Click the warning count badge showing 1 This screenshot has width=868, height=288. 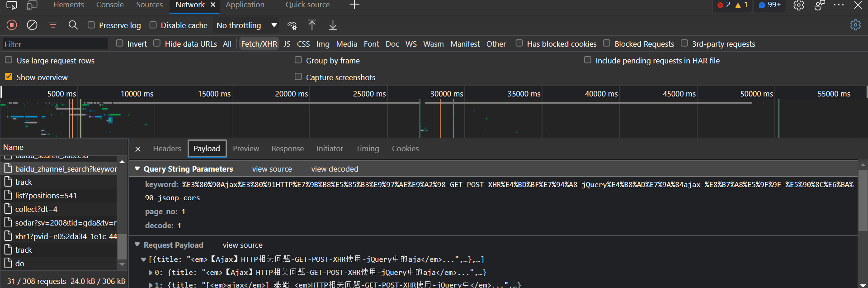pos(741,5)
